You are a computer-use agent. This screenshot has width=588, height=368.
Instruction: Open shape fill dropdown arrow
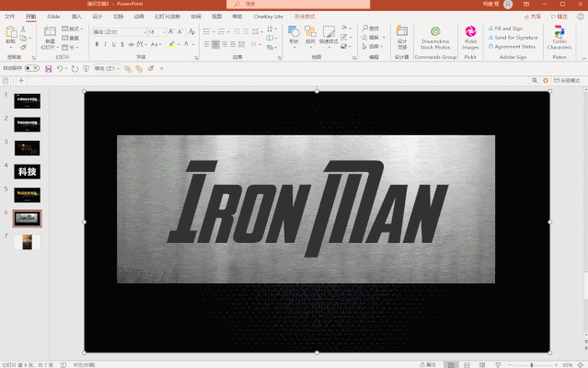point(351,29)
